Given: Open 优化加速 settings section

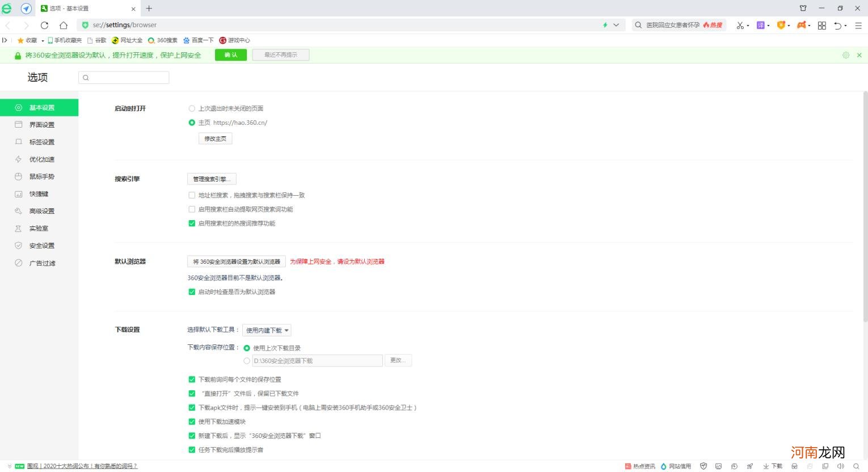Looking at the screenshot, I should (x=39, y=159).
